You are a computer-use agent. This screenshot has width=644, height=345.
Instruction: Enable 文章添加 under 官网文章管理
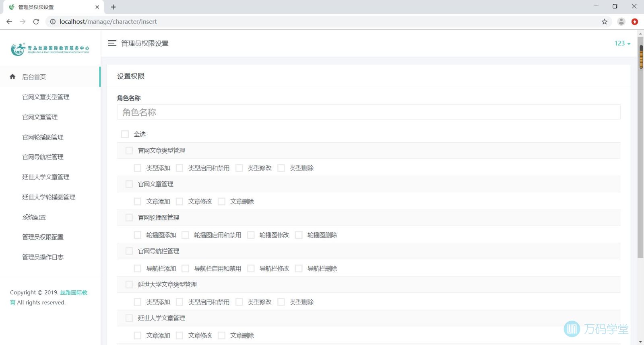(138, 201)
